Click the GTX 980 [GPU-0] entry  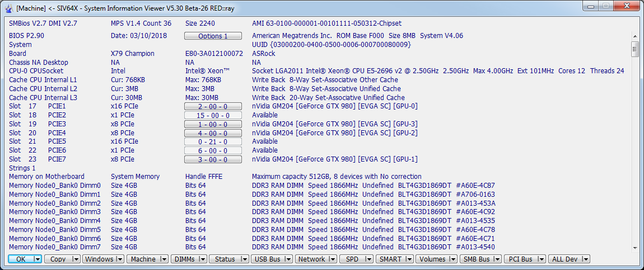(x=335, y=107)
